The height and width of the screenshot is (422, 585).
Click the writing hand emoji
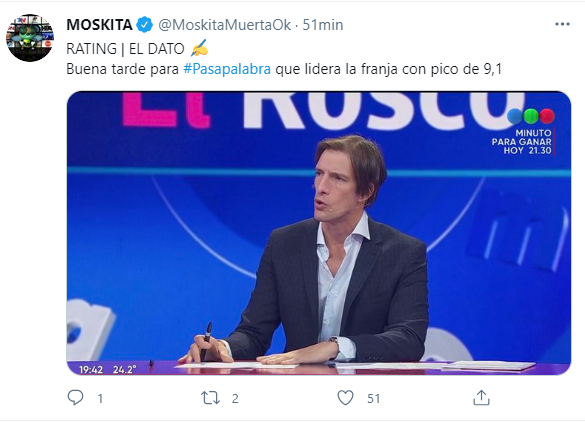(199, 48)
